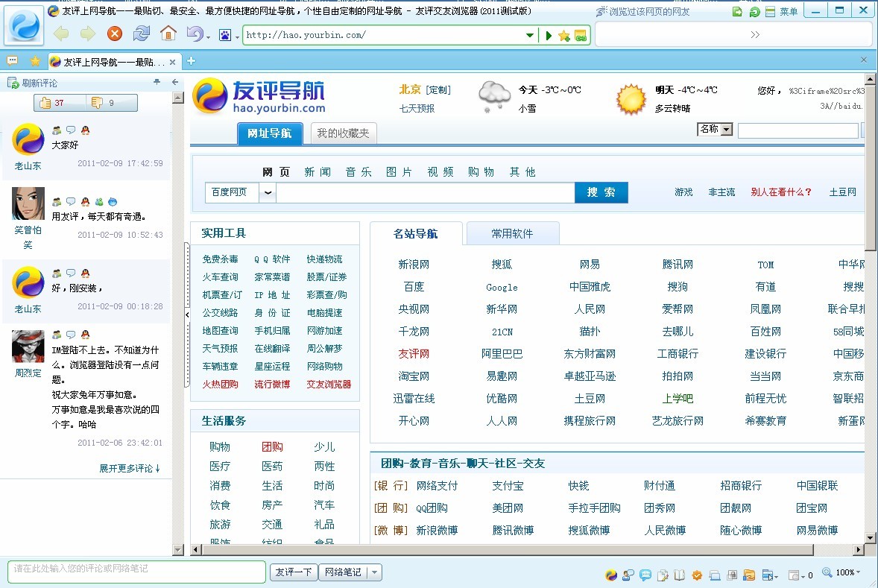
Task: Switch to the 我的收藏夹 tab
Action: pyautogui.click(x=344, y=133)
